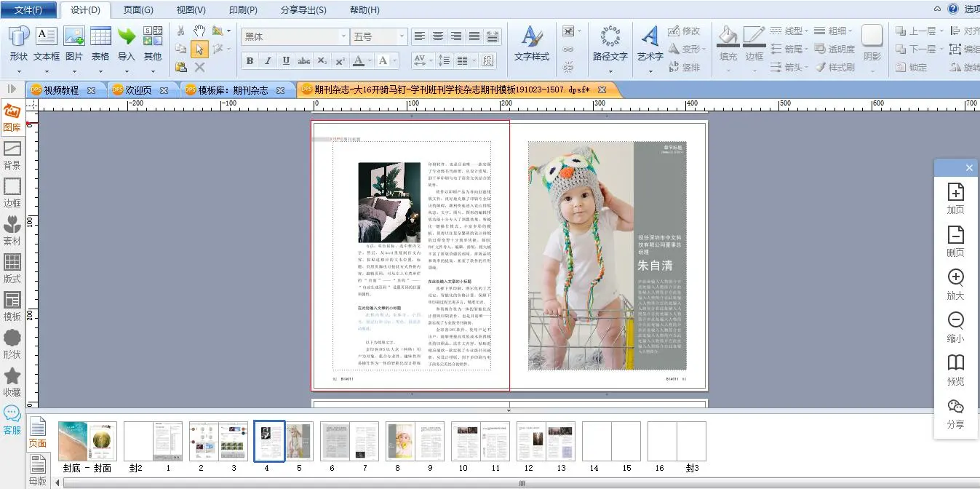This screenshot has height=489, width=980.
Task: Select the pointer selection tool
Action: [x=199, y=49]
